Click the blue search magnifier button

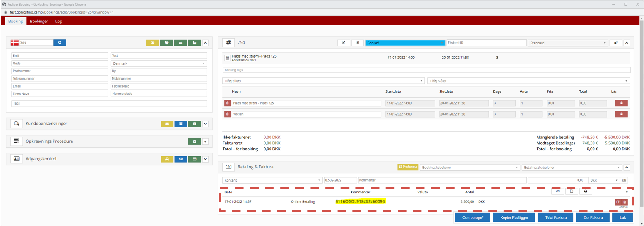(60, 43)
